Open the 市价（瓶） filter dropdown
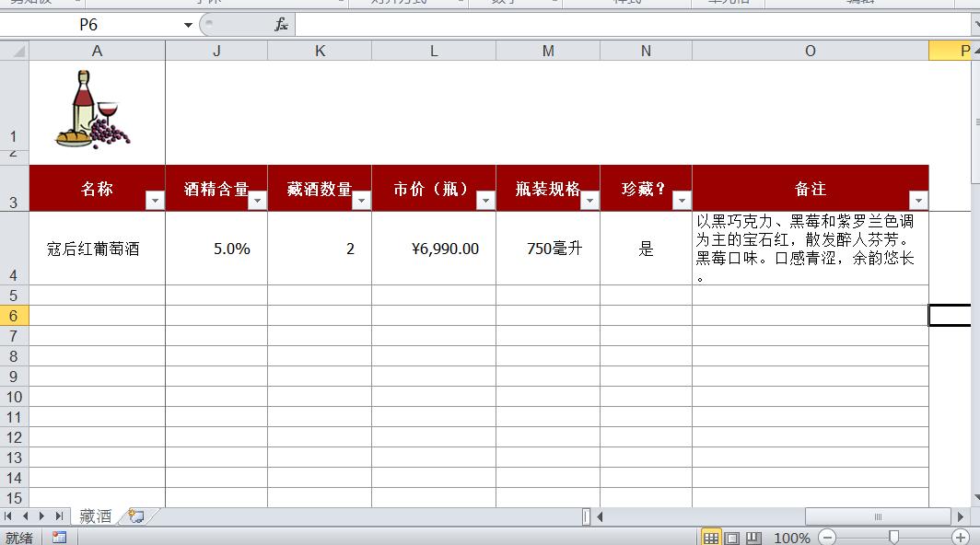 pos(485,200)
